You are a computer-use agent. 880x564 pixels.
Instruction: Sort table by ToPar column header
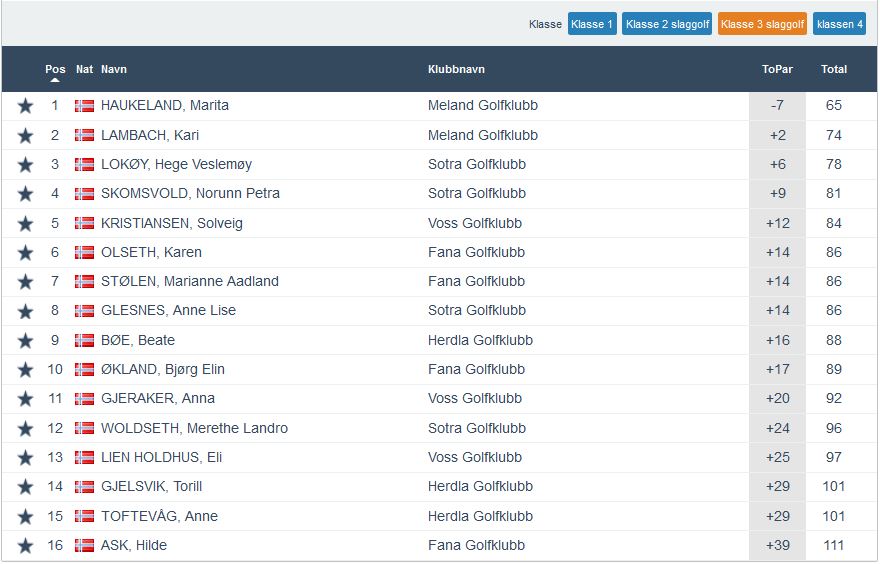pos(776,69)
